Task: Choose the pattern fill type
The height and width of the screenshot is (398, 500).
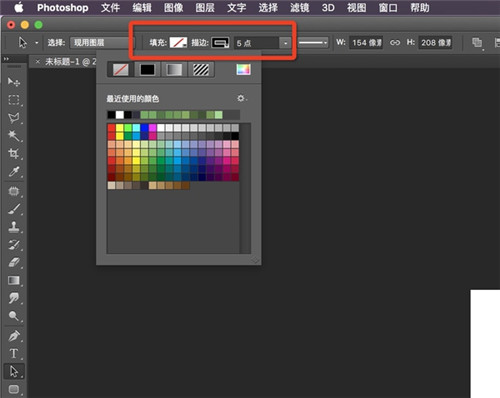Action: tap(201, 70)
